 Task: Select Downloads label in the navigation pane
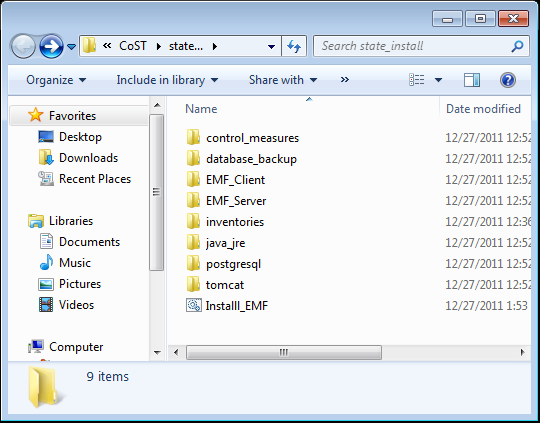pos(89,158)
